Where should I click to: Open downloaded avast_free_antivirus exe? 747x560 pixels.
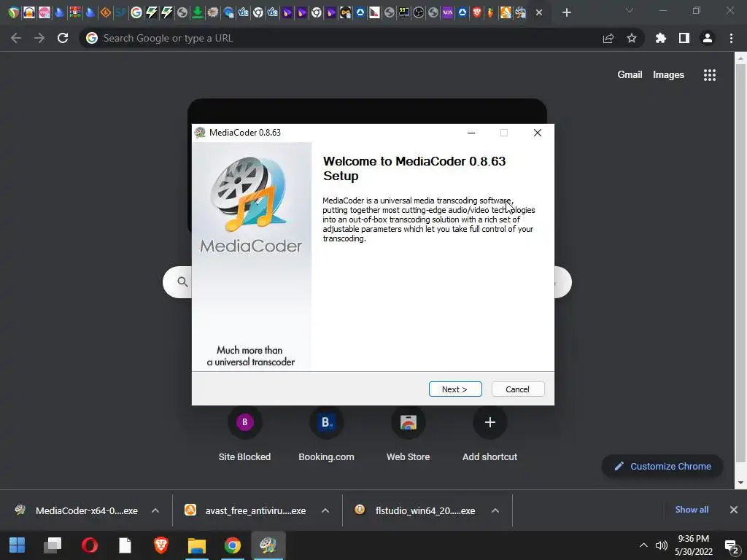(245, 510)
